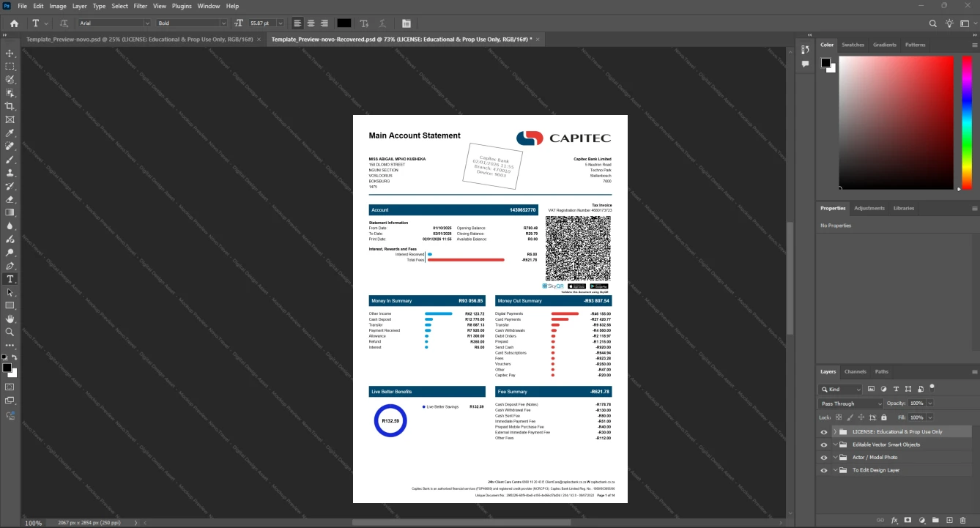Toggle layer filtering on or off
The image size is (980, 528).
coord(932,387)
